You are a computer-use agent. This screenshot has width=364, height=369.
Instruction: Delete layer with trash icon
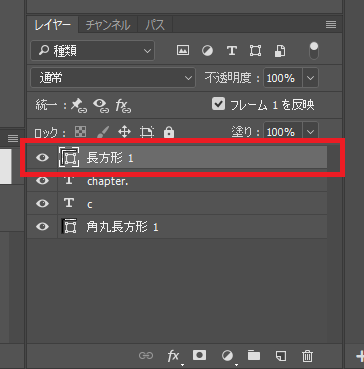[307, 356]
